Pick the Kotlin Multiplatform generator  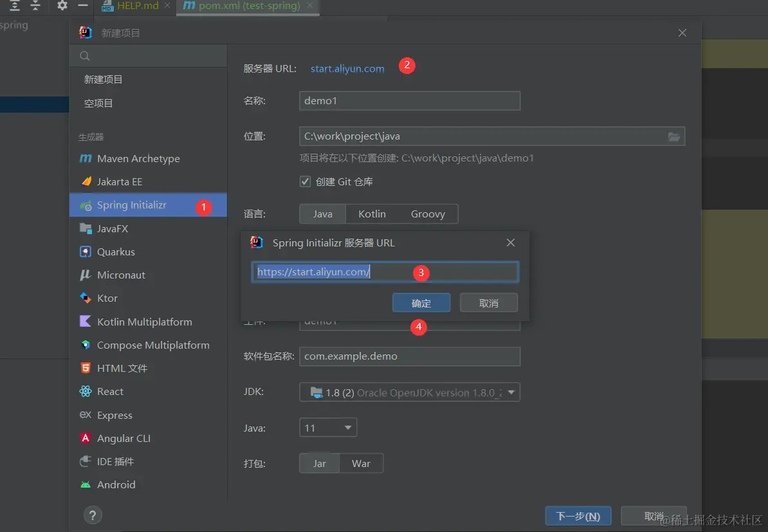coord(148,322)
